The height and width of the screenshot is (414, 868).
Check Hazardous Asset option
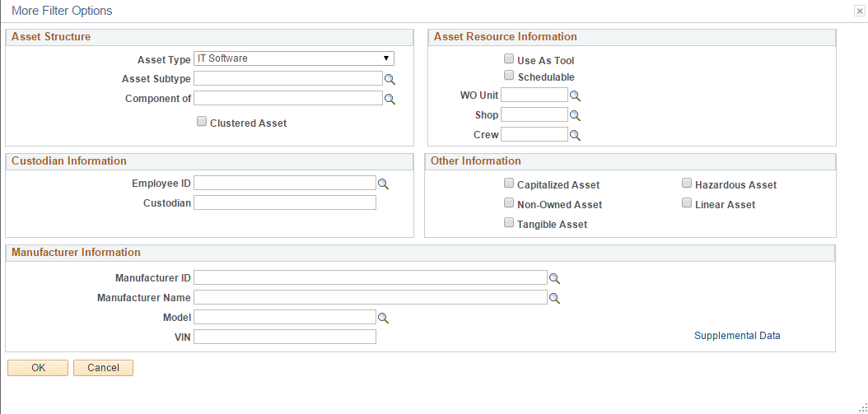687,184
